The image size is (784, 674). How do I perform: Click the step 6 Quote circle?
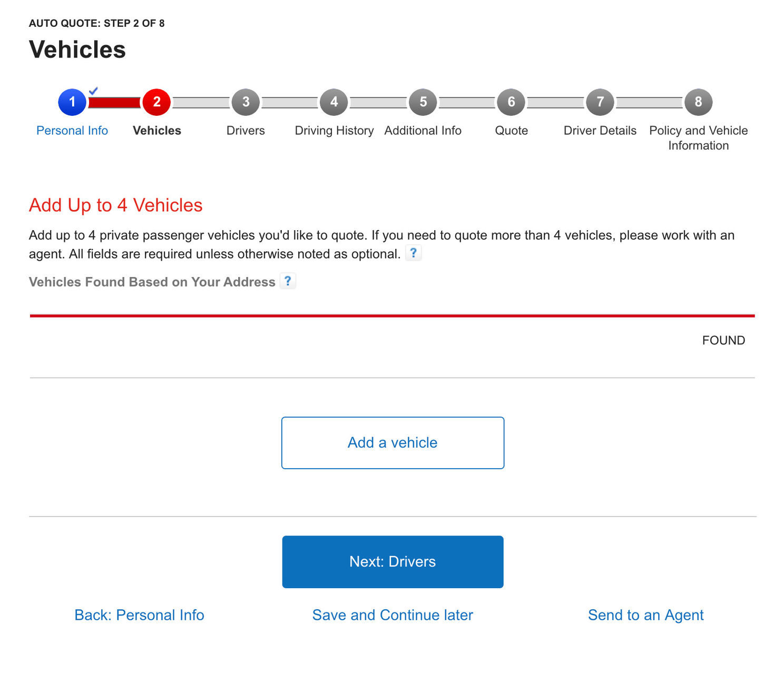[511, 102]
